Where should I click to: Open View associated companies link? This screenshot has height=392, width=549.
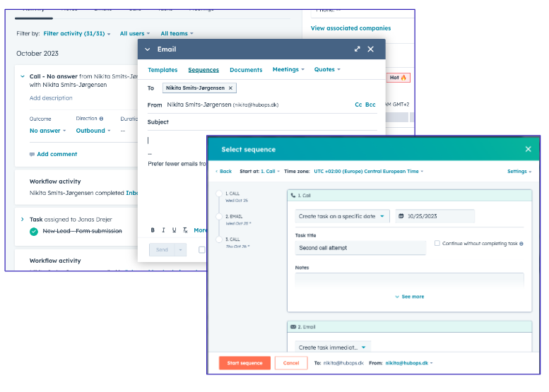[351, 28]
